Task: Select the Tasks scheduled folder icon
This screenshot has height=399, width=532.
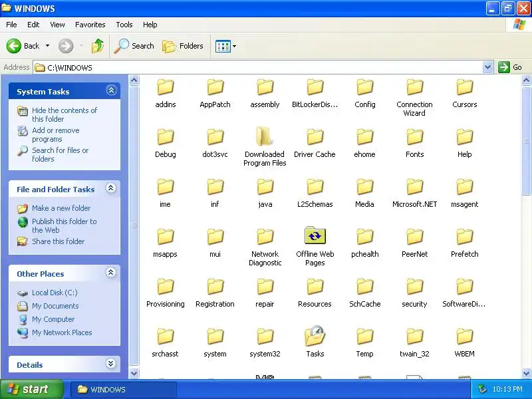Action: (315, 336)
